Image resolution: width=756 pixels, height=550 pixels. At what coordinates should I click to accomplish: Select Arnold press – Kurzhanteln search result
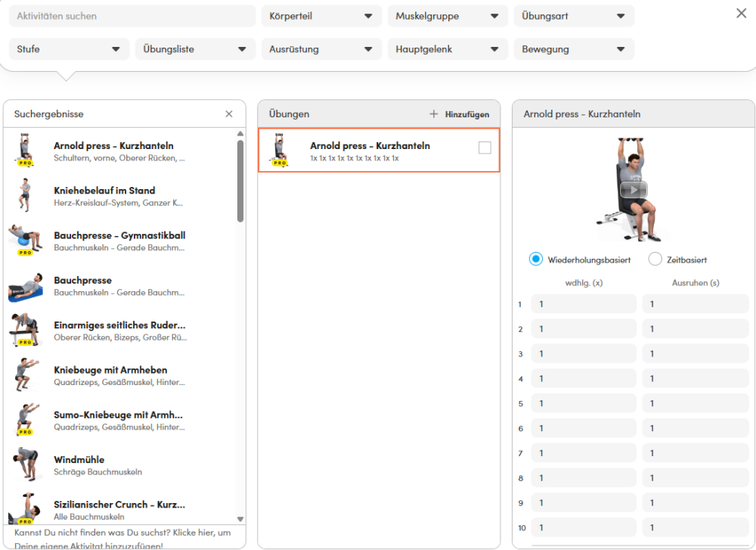click(x=119, y=150)
